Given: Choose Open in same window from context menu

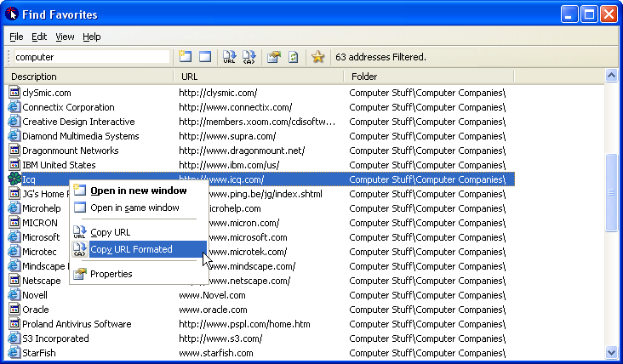Looking at the screenshot, I should (x=139, y=208).
